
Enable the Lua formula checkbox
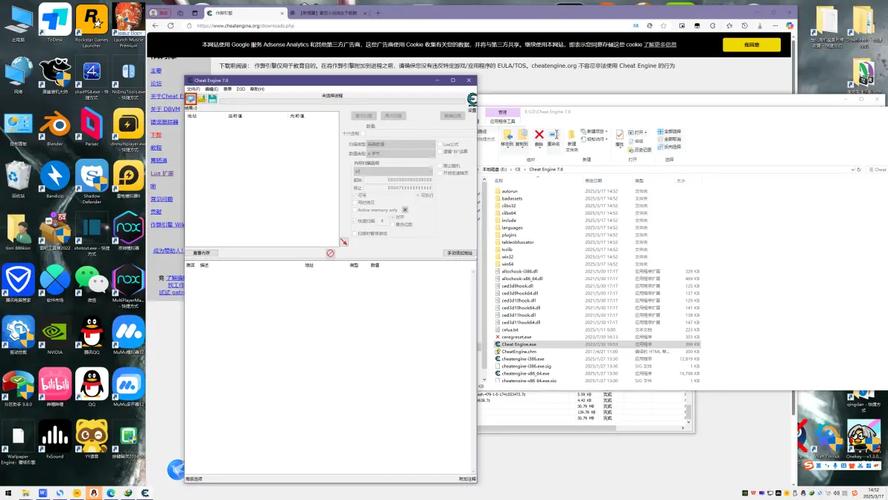tap(442, 144)
